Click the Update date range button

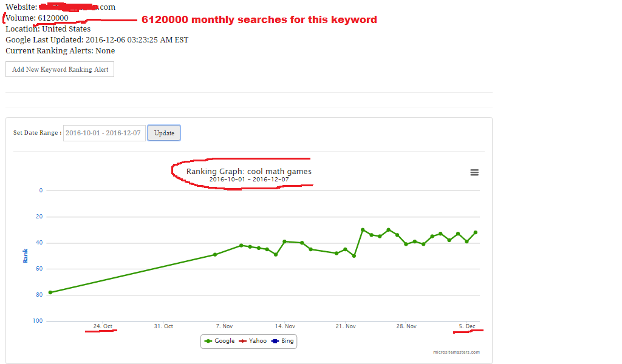164,133
